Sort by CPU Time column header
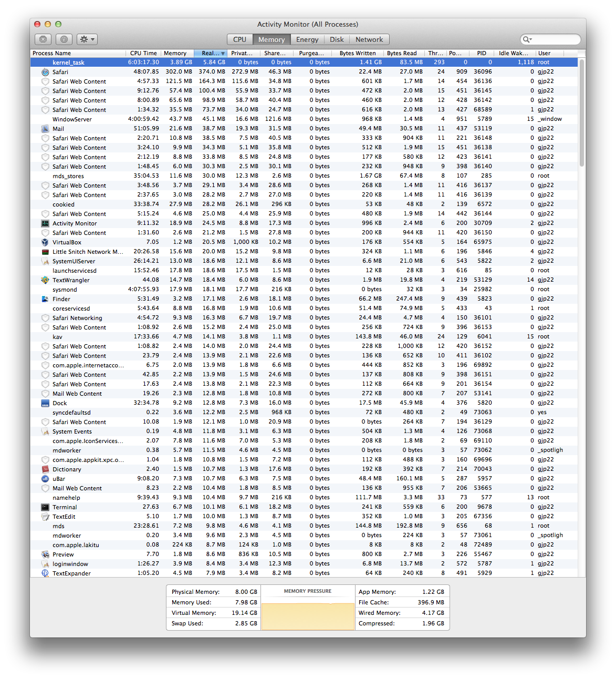The width and height of the screenshot is (616, 679). point(143,53)
